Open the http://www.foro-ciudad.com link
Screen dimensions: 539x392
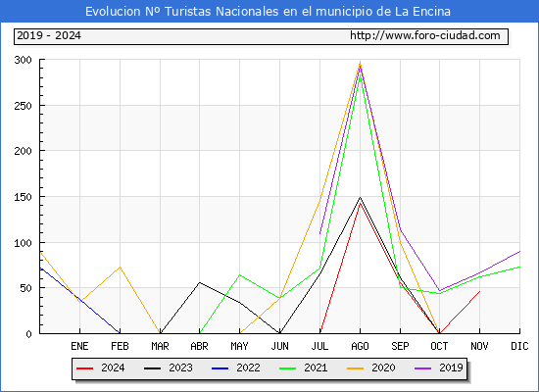click(x=425, y=35)
